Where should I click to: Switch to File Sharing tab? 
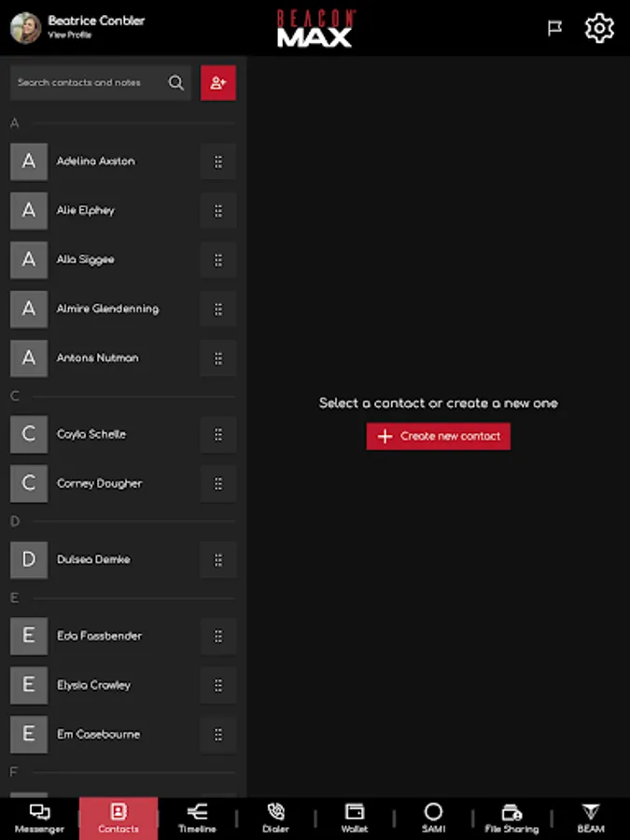(511, 819)
